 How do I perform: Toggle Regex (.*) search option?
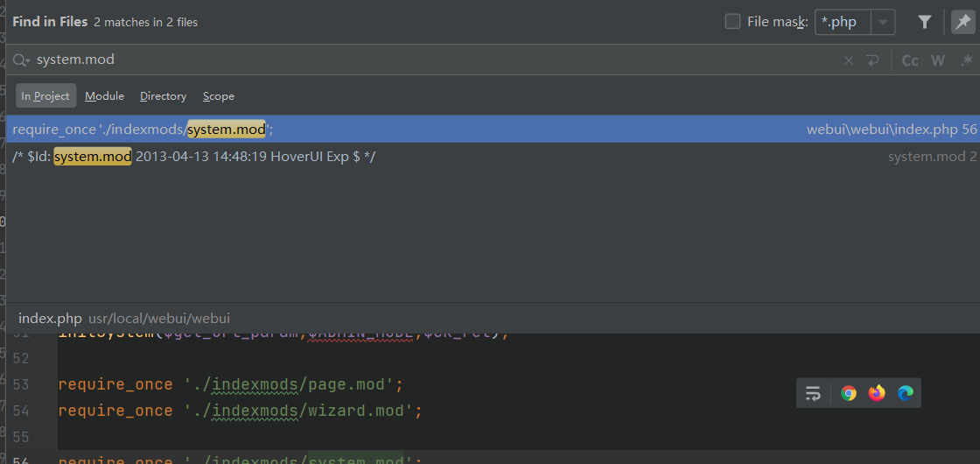[x=966, y=60]
